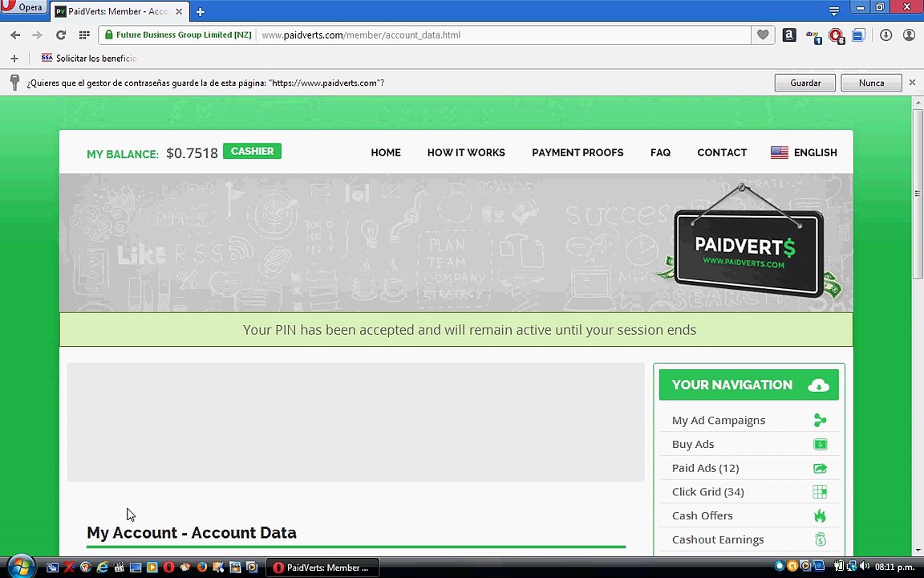Click the scrollbar down arrow

(x=918, y=550)
